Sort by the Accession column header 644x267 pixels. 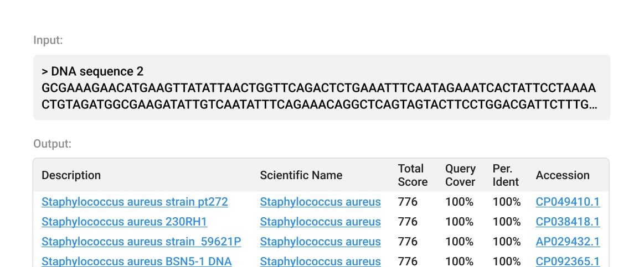coord(563,175)
